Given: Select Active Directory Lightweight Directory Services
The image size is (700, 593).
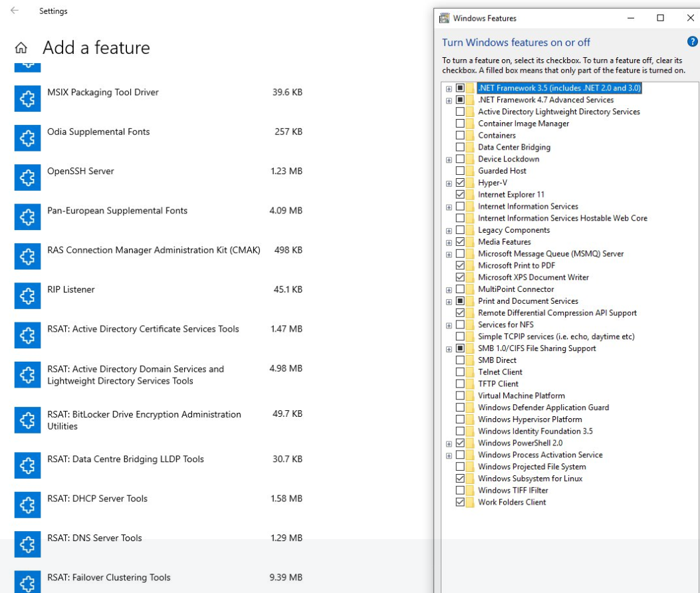Looking at the screenshot, I should 559,112.
